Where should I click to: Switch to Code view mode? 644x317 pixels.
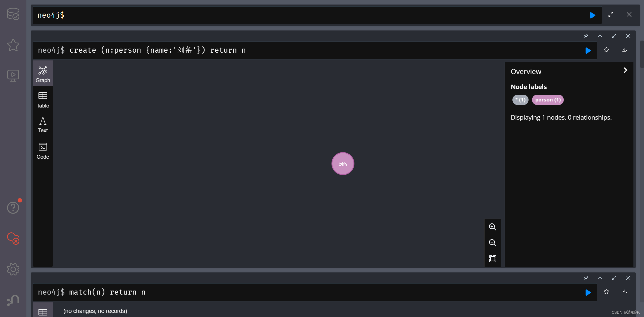click(43, 151)
